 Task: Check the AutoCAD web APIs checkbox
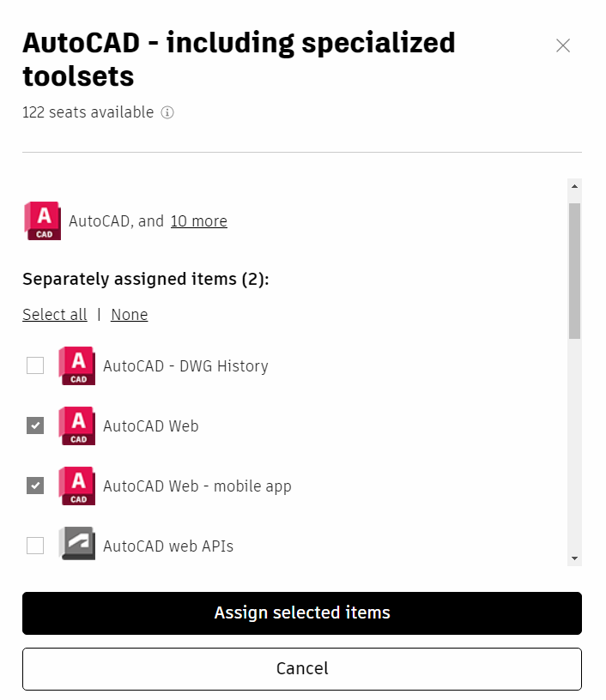click(x=35, y=546)
